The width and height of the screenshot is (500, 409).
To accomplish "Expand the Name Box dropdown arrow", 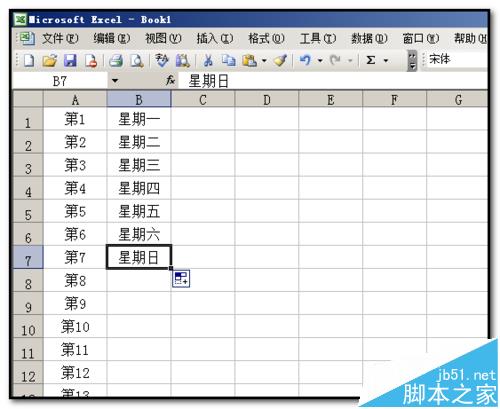I will pos(115,81).
